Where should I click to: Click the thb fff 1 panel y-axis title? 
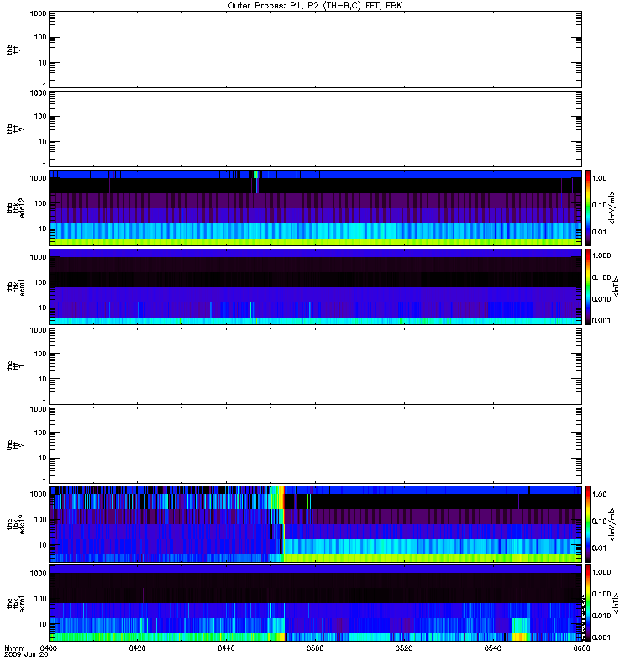point(16,50)
